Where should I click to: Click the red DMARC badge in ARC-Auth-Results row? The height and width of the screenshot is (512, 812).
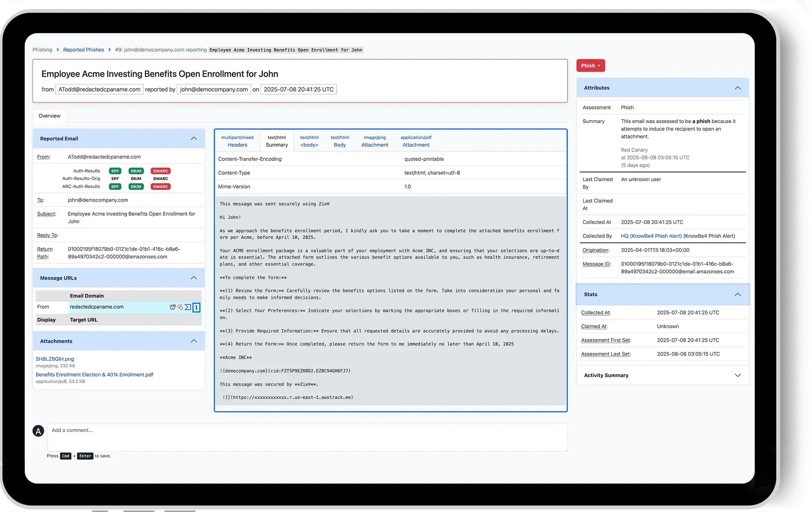pyautogui.click(x=160, y=187)
